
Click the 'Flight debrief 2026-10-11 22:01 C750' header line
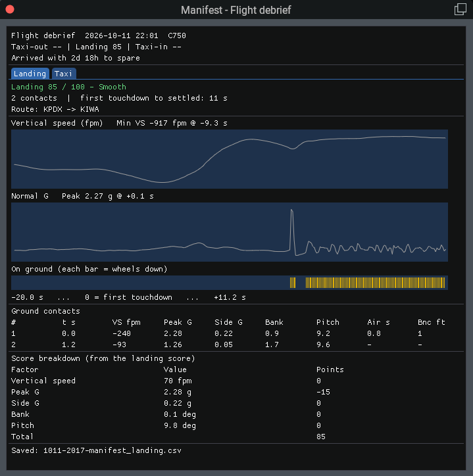click(99, 36)
